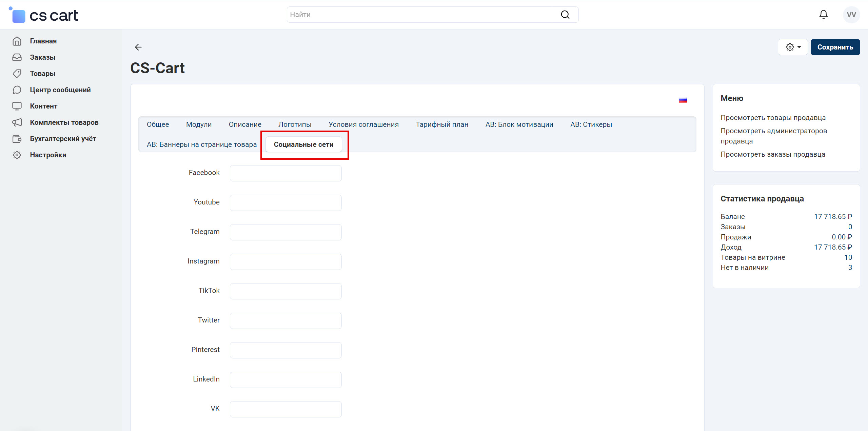This screenshot has width=868, height=431.
Task: Open the Russian flag language selector
Action: click(x=683, y=100)
